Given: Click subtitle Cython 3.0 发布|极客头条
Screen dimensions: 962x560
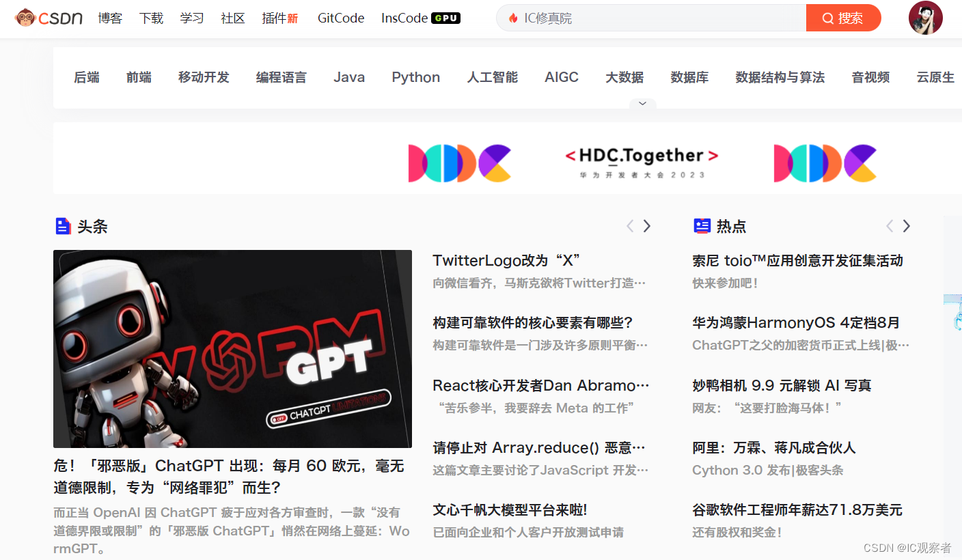Looking at the screenshot, I should click(768, 471).
